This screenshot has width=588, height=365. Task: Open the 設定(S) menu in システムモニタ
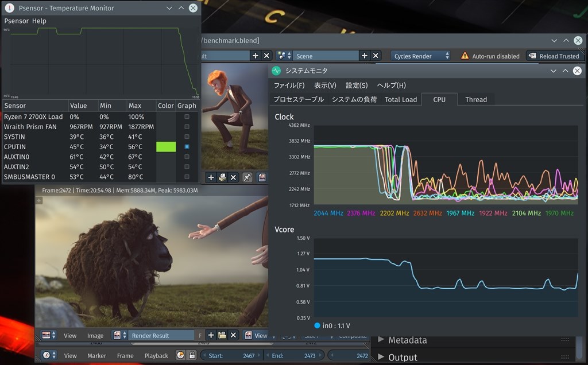(x=357, y=86)
